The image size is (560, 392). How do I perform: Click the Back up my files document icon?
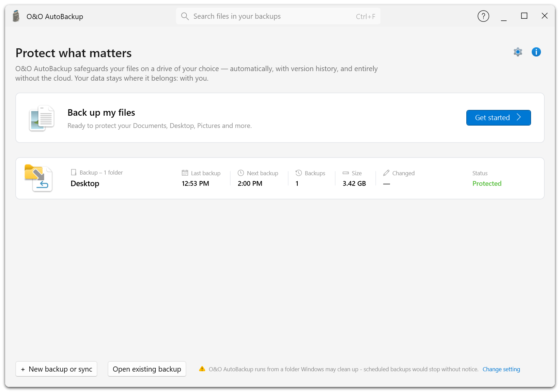[42, 118]
